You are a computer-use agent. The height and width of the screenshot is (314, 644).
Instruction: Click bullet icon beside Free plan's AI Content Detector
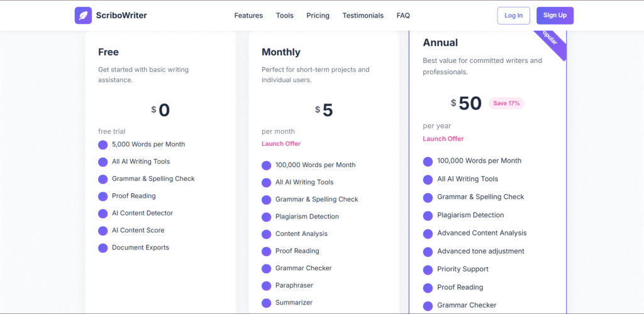coord(103,214)
